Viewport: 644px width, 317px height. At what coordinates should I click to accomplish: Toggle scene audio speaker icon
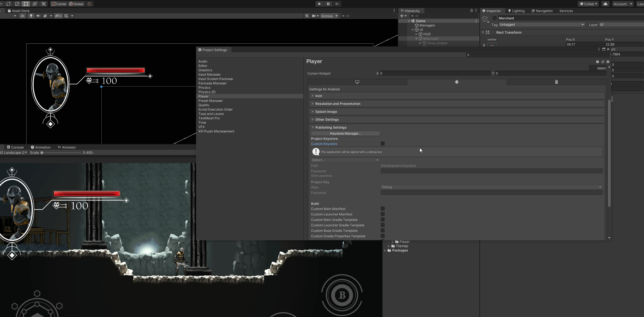click(x=38, y=16)
